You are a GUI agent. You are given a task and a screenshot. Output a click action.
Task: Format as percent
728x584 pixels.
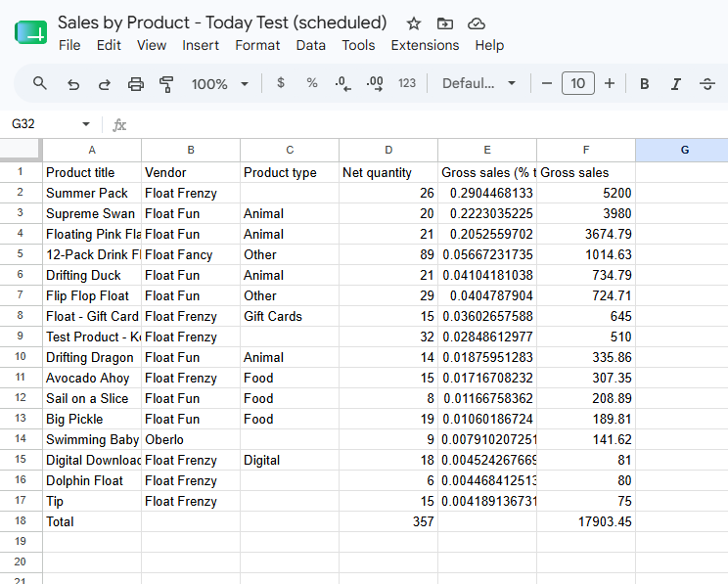pyautogui.click(x=312, y=83)
